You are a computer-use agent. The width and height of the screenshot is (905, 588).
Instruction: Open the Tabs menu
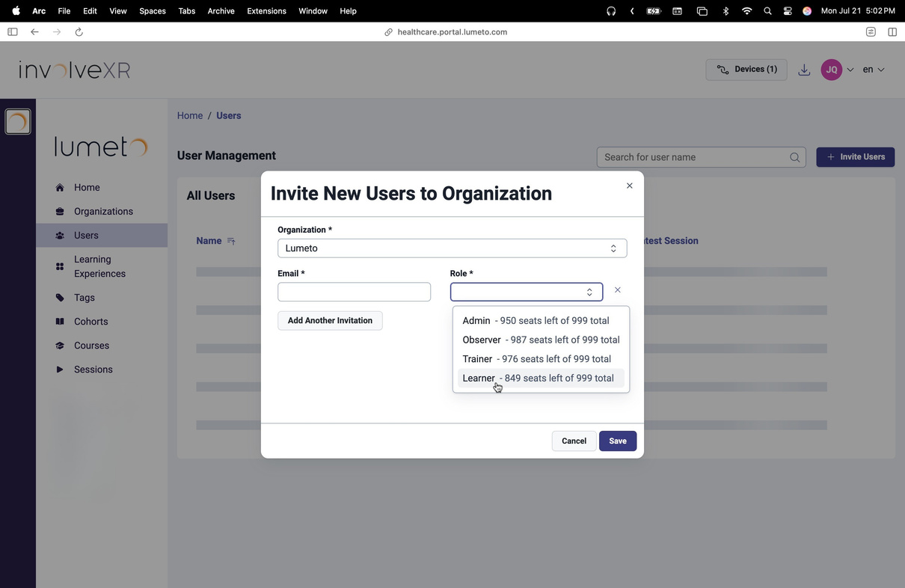(x=187, y=11)
